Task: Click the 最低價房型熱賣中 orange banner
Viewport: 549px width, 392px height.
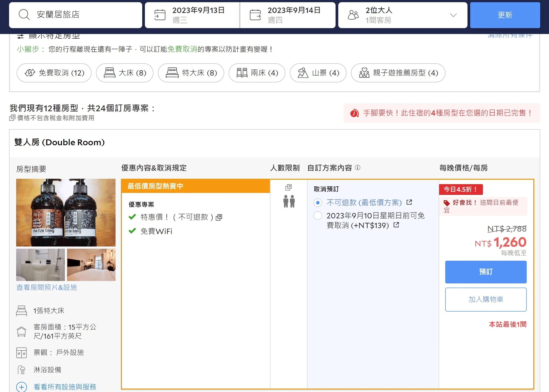Action: 196,186
